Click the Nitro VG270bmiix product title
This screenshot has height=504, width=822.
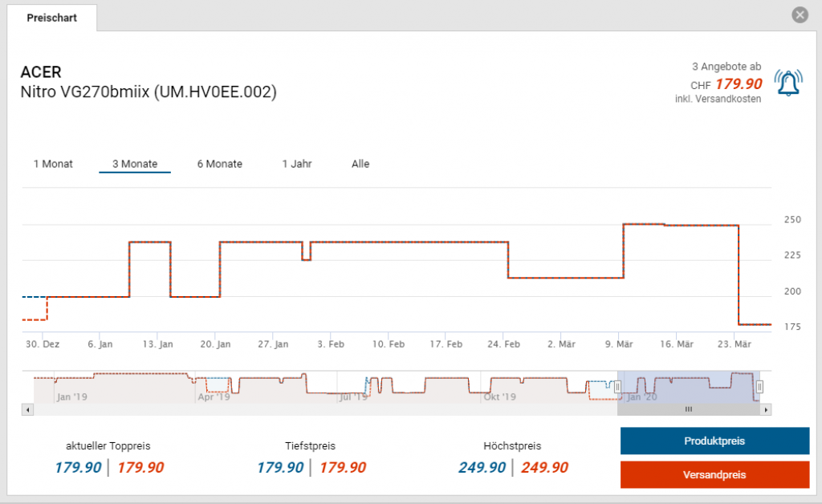pyautogui.click(x=149, y=92)
